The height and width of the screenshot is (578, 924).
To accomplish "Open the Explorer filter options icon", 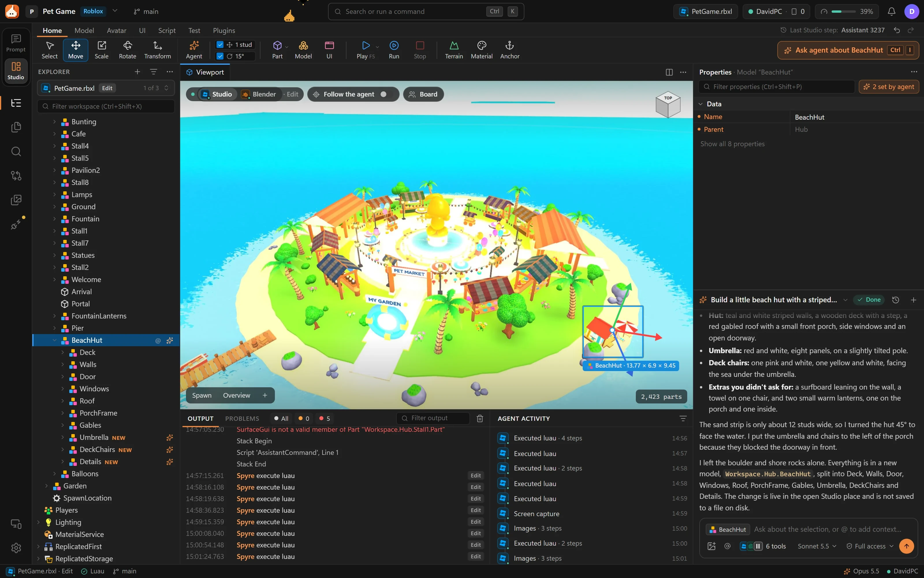I will 154,72.
